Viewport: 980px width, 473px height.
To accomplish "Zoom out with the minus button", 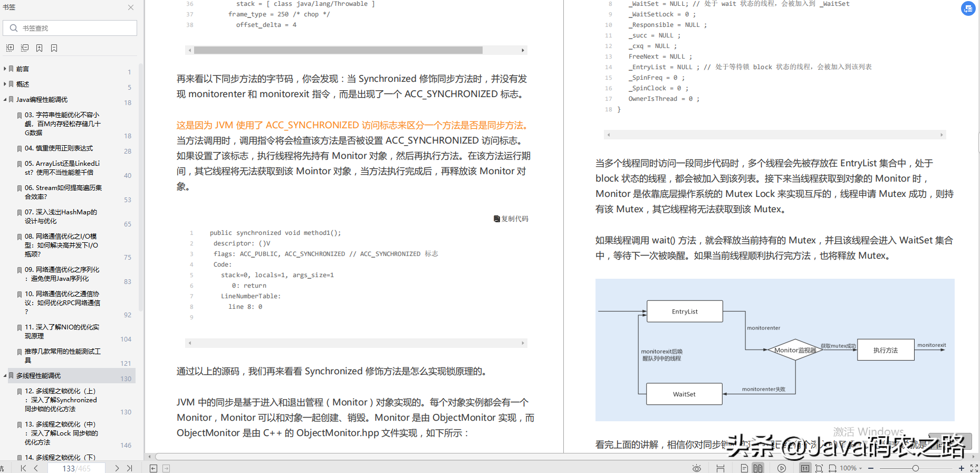I will [x=871, y=468].
